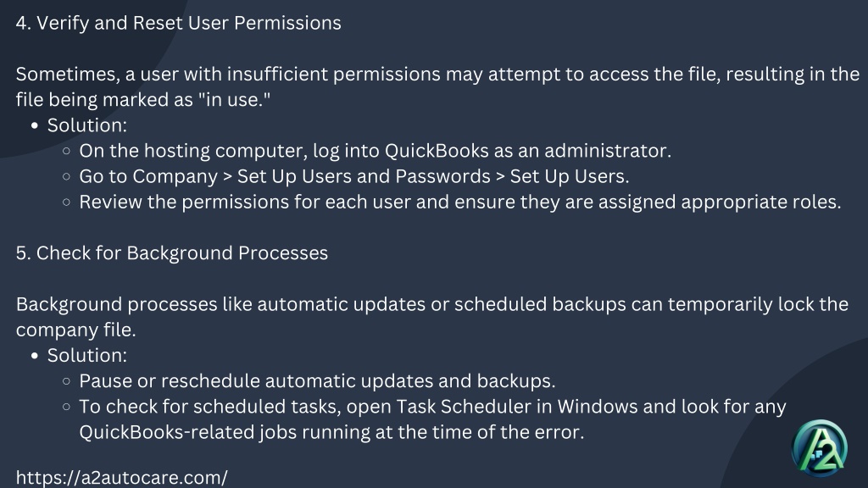Open the a2autocare.com link
This screenshot has height=488, width=868.
tap(121, 478)
